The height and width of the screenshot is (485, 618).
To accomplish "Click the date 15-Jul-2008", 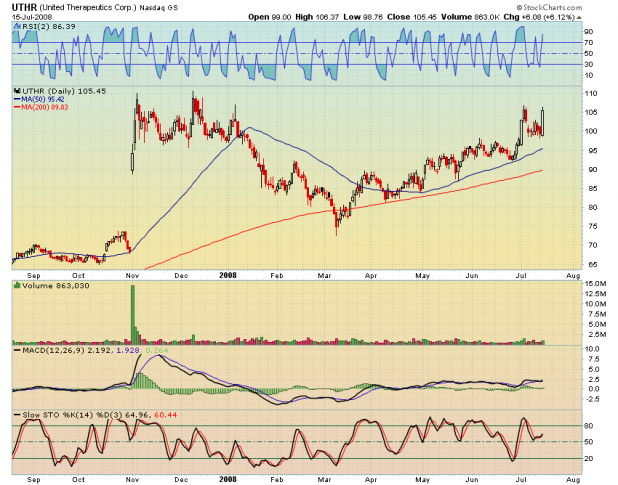I will [32, 17].
